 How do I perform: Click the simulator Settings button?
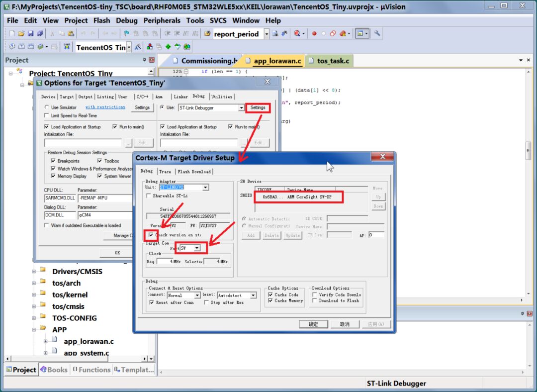(142, 107)
